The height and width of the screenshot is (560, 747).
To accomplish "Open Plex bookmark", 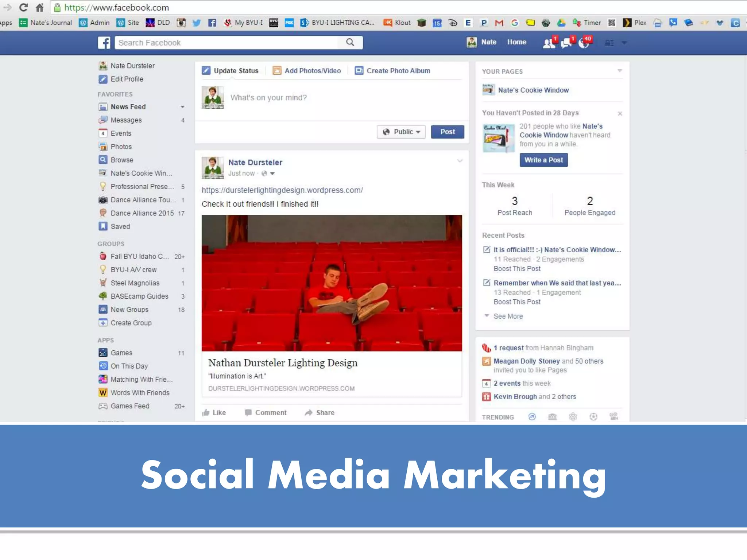I will (635, 23).
